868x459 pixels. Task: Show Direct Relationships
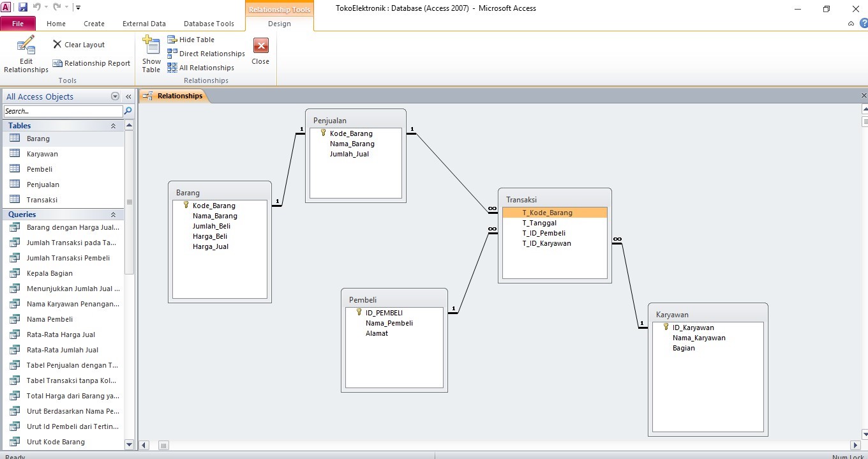pos(206,54)
